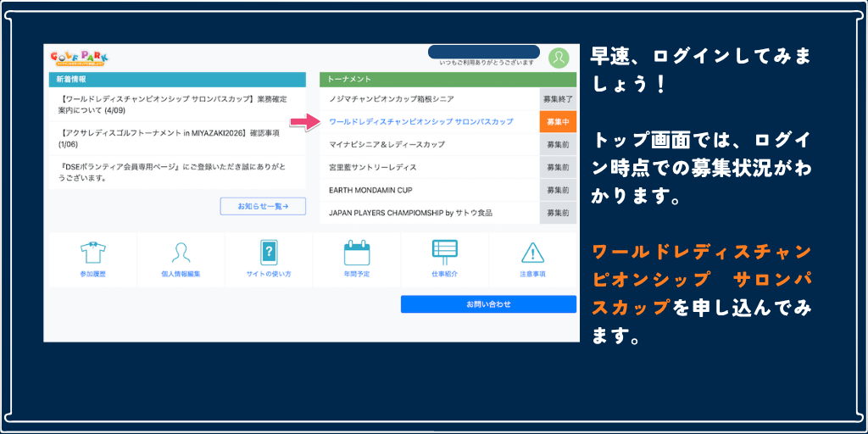Open 参加履歴 shirt icon
Image resolution: width=868 pixels, height=434 pixels.
93,253
